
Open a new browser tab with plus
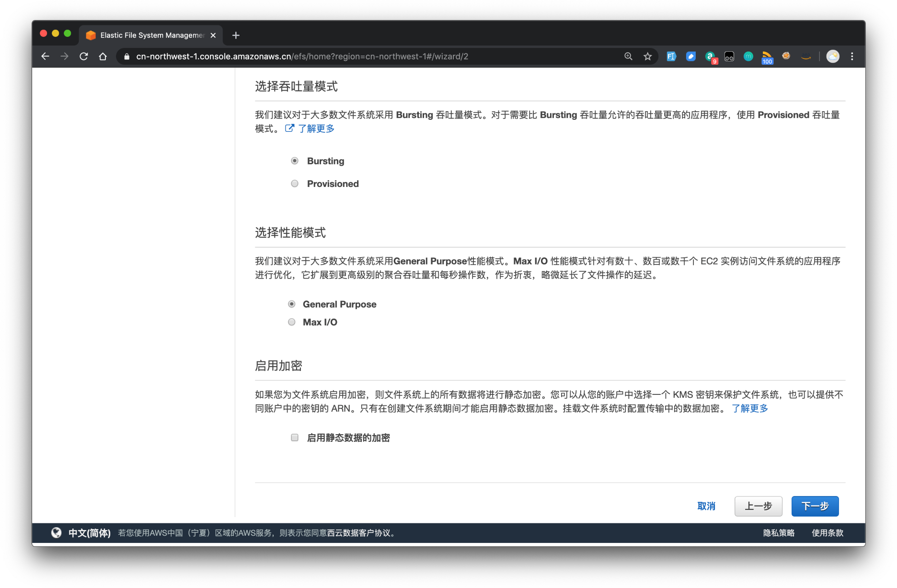235,35
